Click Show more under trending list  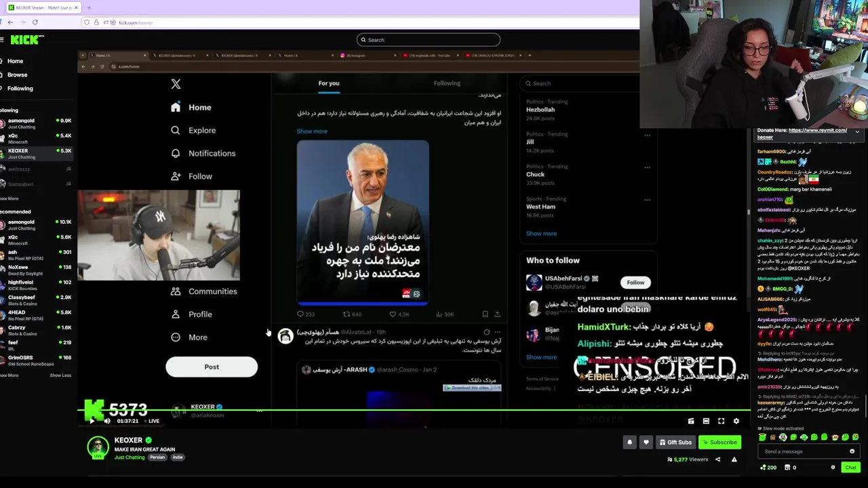pos(541,234)
